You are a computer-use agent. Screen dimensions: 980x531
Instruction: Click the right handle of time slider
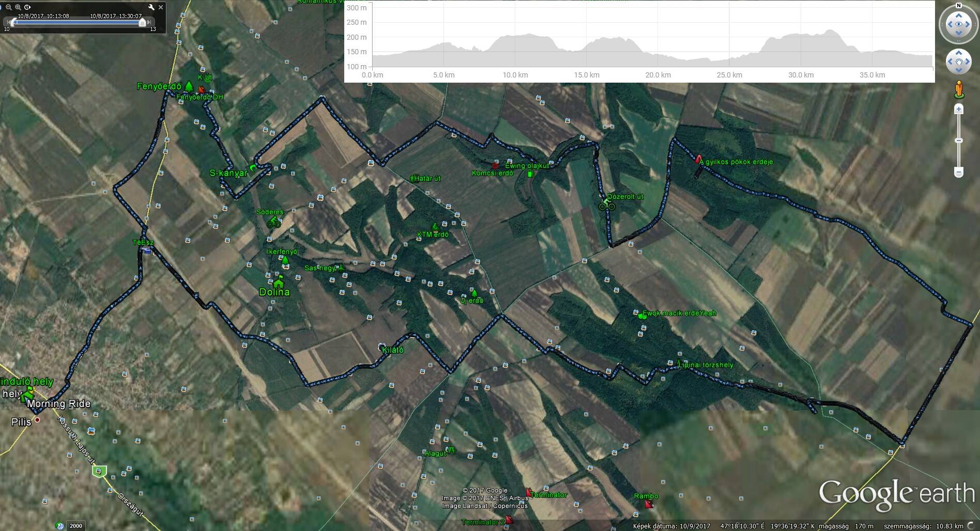(x=142, y=22)
